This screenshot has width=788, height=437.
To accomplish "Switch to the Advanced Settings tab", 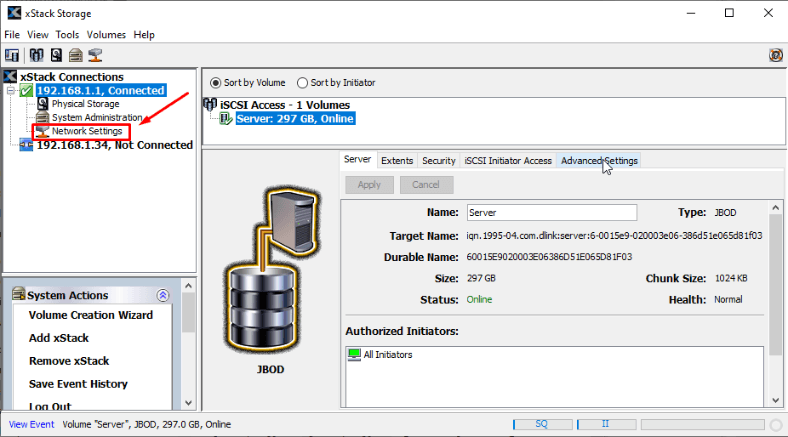I will pos(599,160).
